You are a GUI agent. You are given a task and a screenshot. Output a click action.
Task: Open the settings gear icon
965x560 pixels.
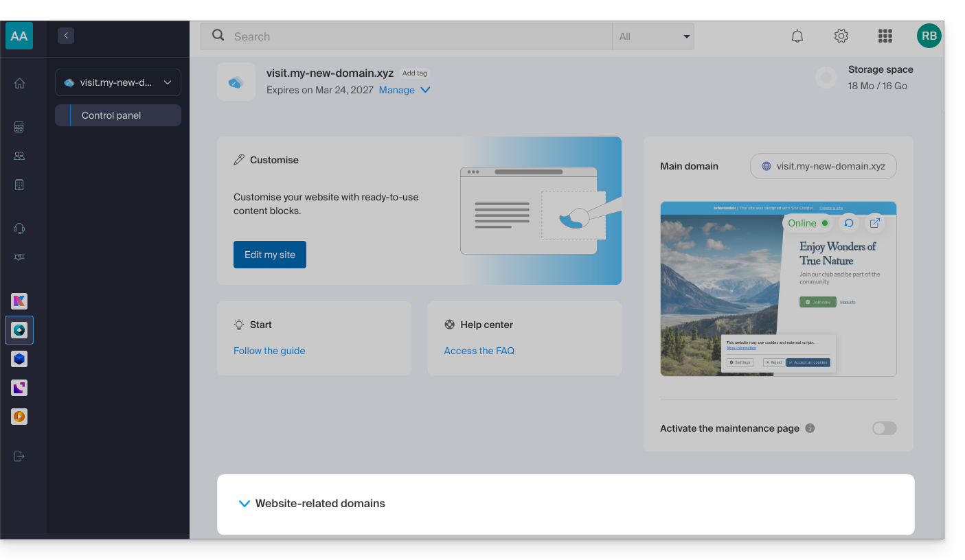(x=841, y=36)
